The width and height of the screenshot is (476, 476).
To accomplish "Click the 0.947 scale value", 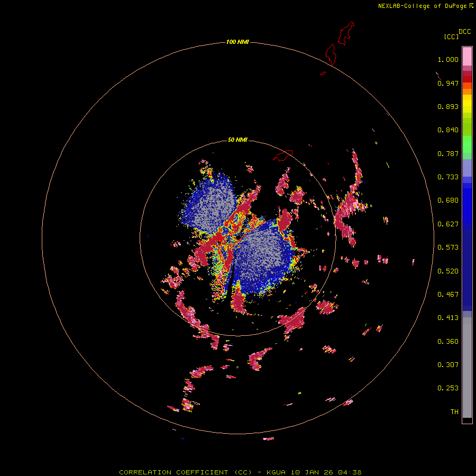I will pyautogui.click(x=448, y=83).
